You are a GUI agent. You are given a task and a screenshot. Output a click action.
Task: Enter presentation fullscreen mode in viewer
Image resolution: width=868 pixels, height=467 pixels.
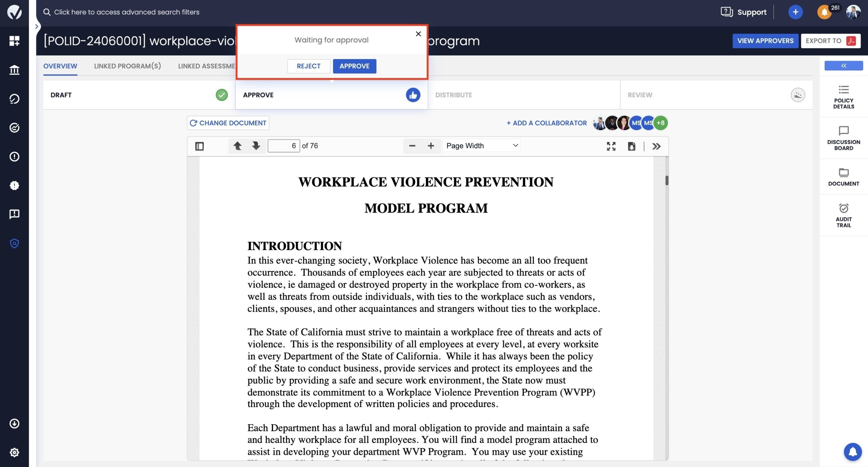pyautogui.click(x=611, y=146)
